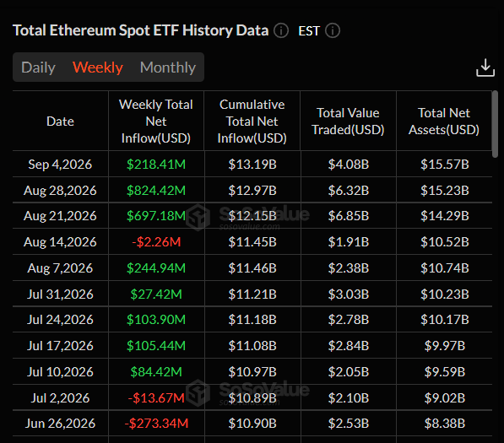504x443 pixels.
Task: Click the $14.29B net assets value
Action: tap(445, 215)
